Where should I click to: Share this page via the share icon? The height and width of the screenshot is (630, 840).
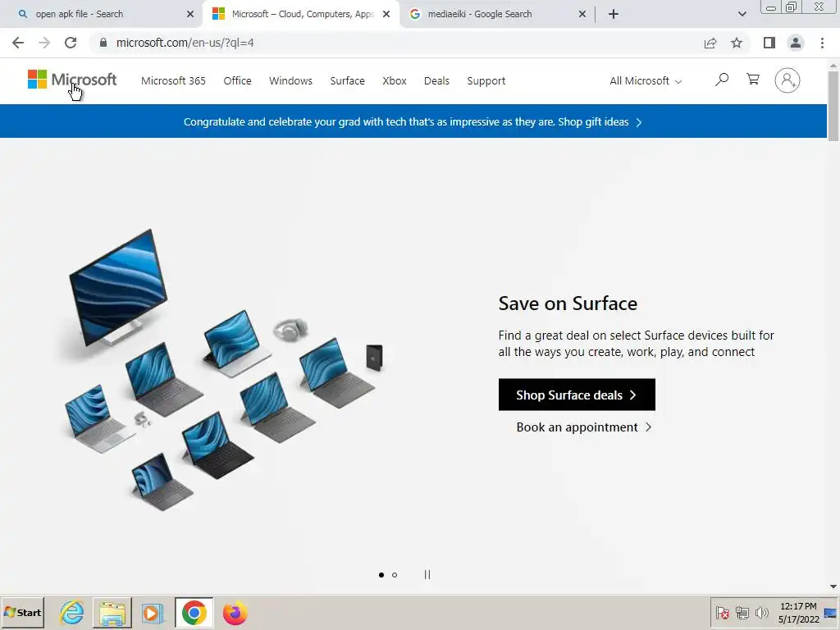click(x=710, y=43)
